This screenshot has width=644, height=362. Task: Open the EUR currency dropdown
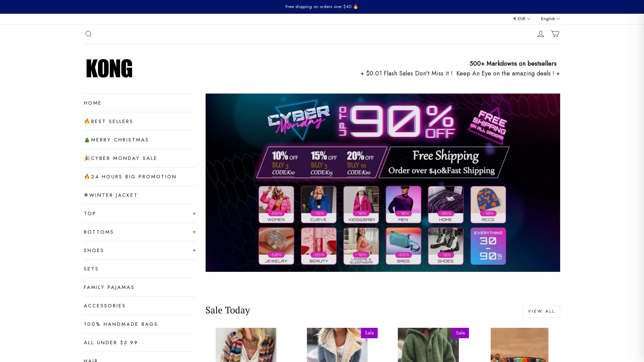(x=522, y=19)
